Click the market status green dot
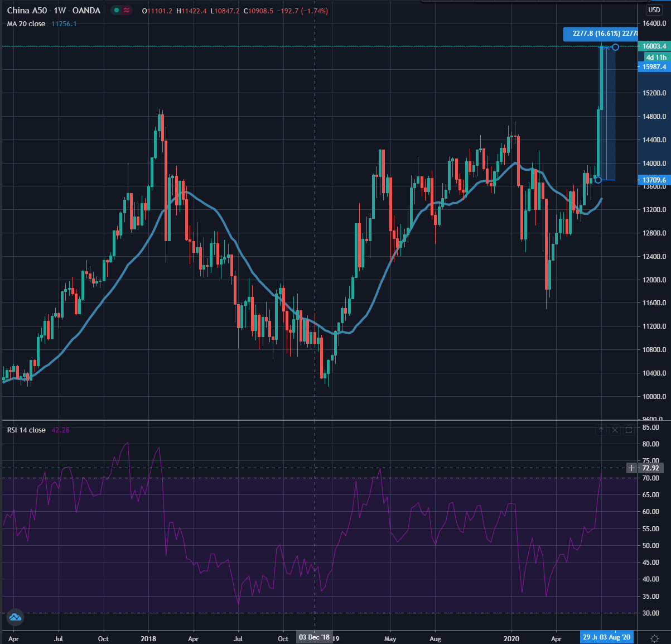 coord(115,11)
